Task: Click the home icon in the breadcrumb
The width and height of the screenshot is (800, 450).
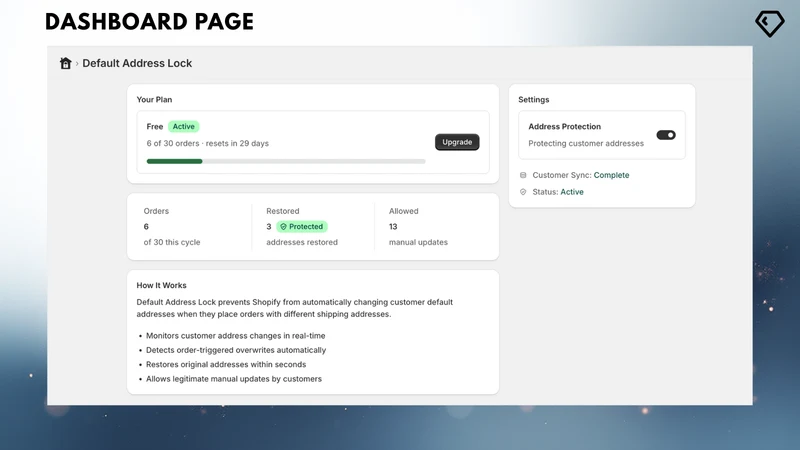Action: pyautogui.click(x=65, y=63)
